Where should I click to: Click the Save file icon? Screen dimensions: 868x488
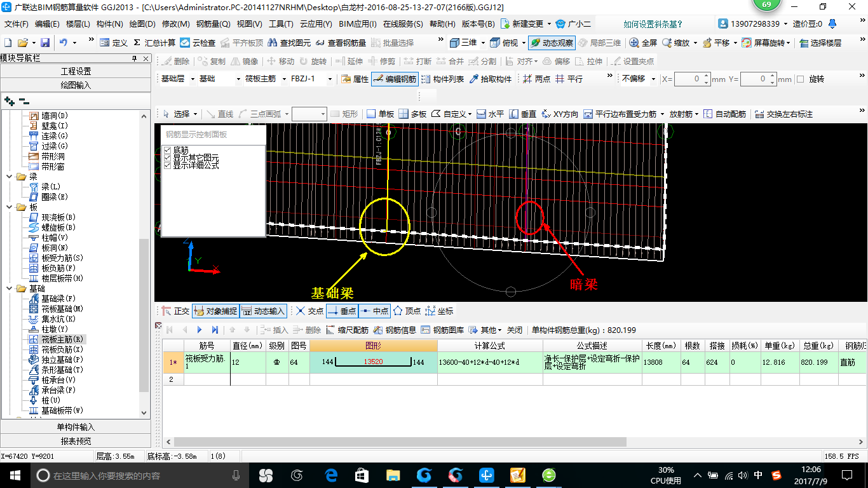45,43
